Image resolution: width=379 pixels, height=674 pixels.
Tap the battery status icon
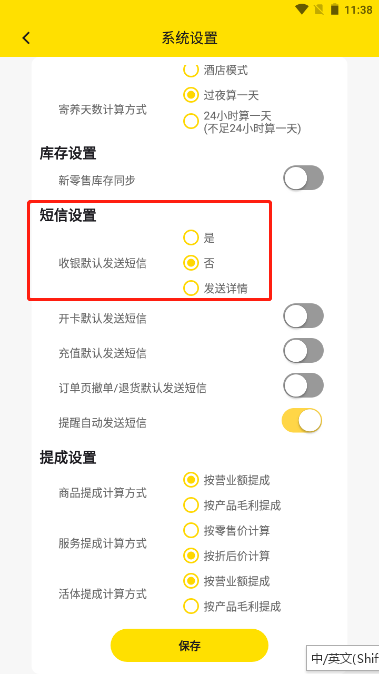pos(334,9)
